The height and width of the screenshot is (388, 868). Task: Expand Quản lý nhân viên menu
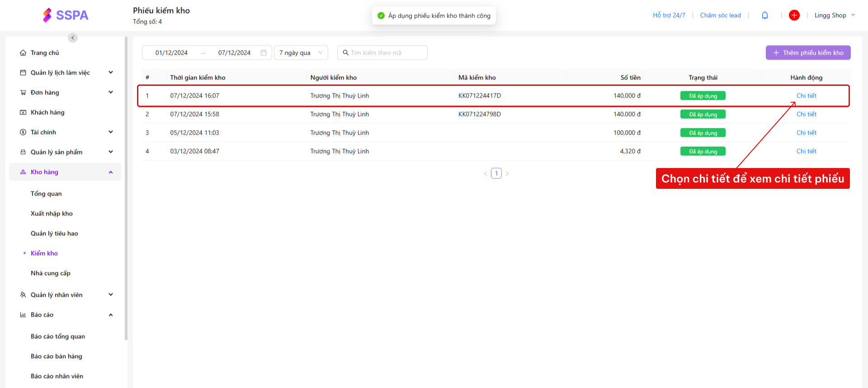pyautogui.click(x=111, y=295)
